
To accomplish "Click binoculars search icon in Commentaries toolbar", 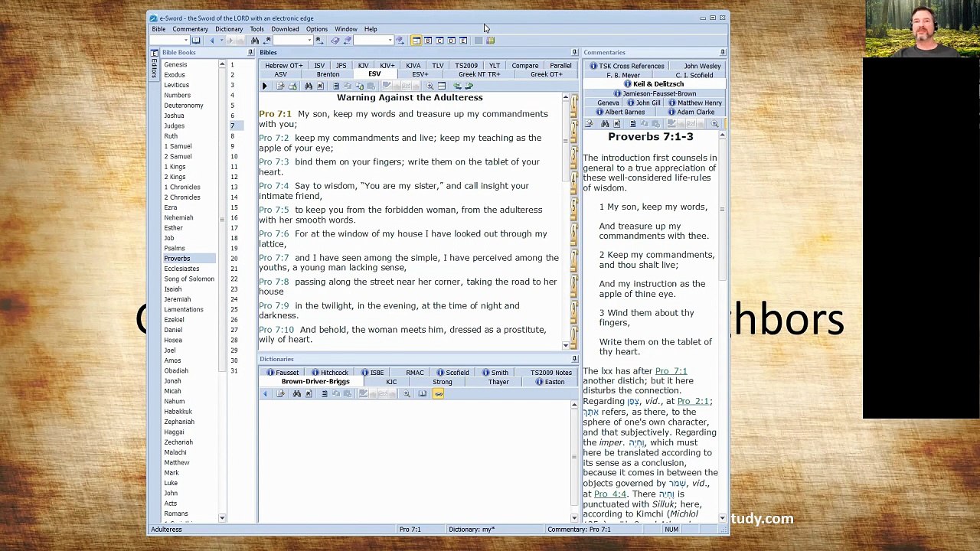I will 605,123.
